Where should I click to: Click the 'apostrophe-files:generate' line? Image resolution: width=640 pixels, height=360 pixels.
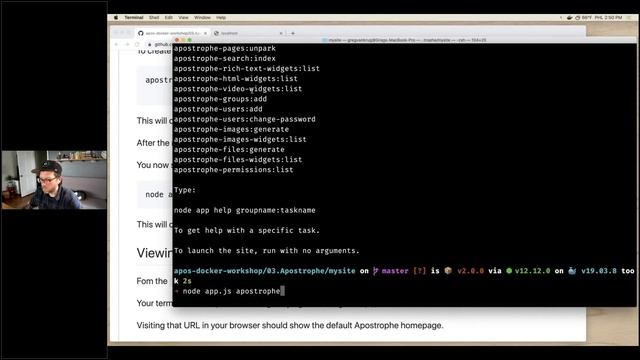point(229,149)
